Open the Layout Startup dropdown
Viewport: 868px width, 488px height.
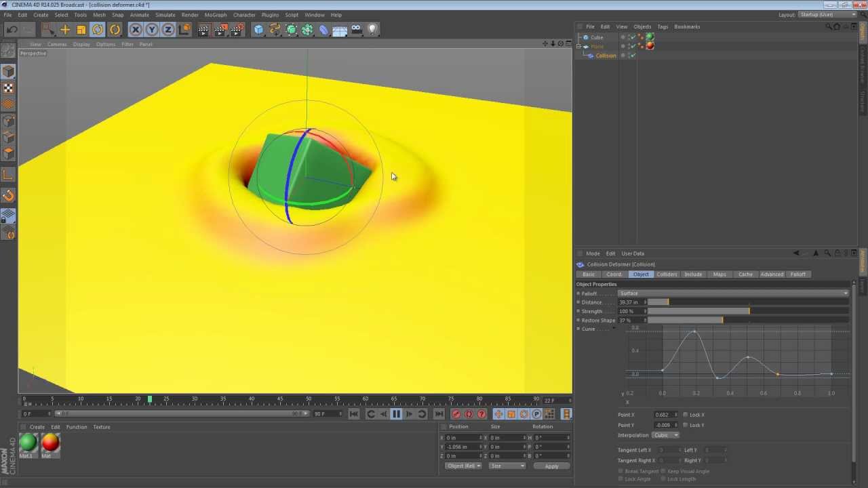coord(827,15)
